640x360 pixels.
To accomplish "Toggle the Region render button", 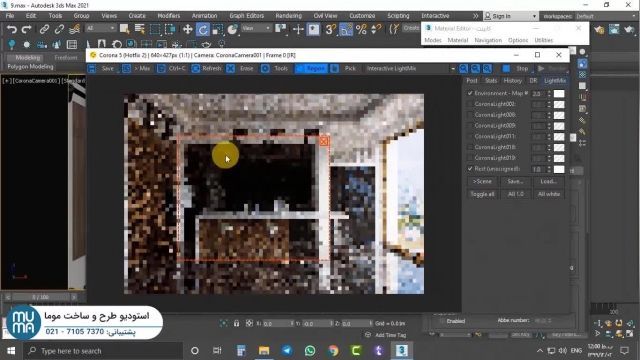I will coord(311,69).
